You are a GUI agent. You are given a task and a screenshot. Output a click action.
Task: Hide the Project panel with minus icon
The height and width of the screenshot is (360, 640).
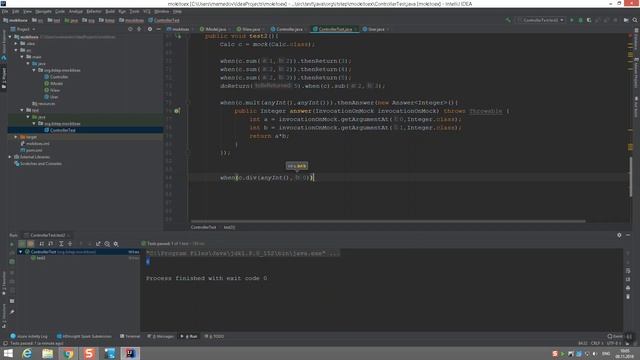pyautogui.click(x=158, y=29)
